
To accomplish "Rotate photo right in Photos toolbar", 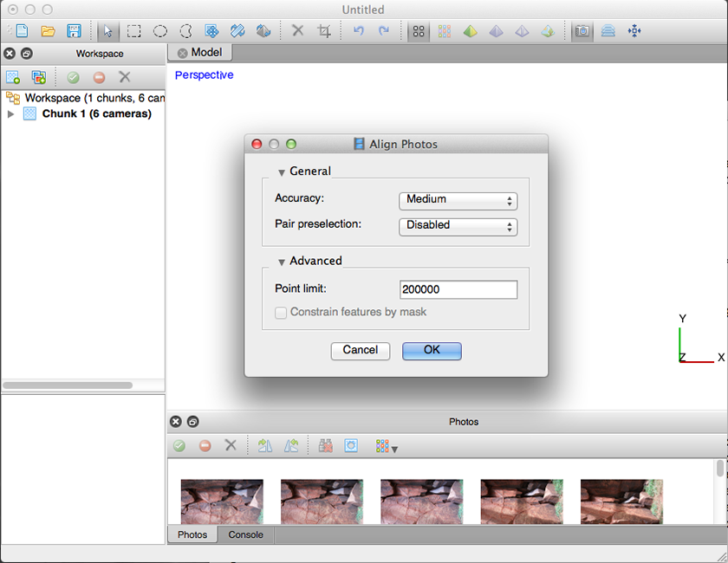I will click(x=265, y=446).
